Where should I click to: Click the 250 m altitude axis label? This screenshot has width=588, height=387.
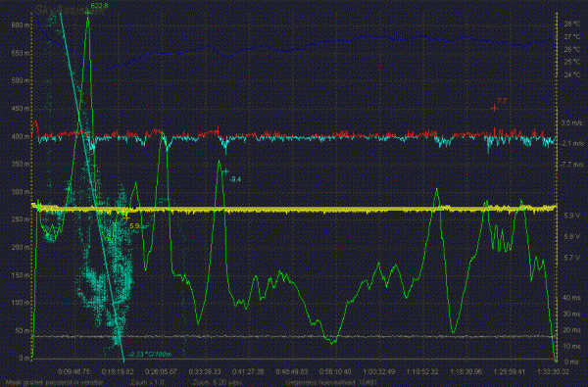21,219
